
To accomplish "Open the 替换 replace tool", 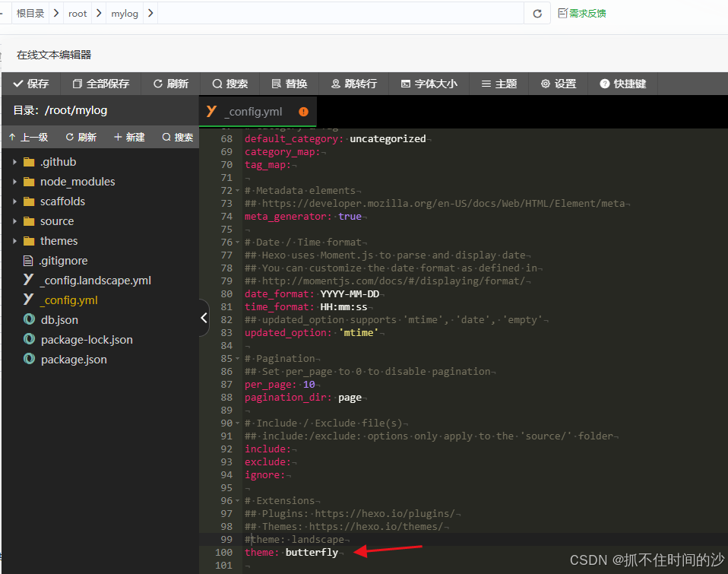I will (x=290, y=84).
